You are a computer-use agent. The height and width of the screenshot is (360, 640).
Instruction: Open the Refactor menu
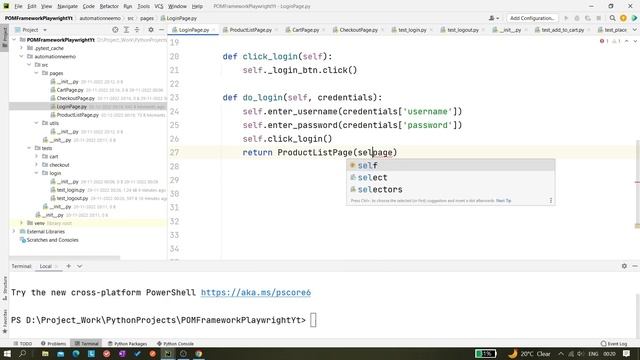[109, 6]
